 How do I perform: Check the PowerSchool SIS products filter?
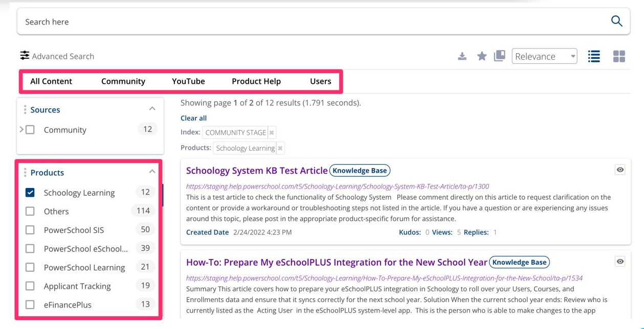tap(30, 230)
